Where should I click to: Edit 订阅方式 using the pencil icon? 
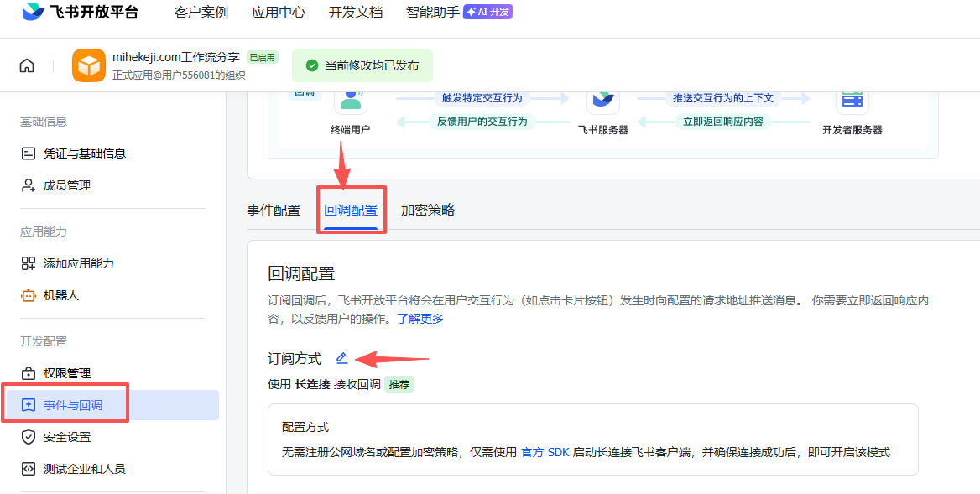point(341,357)
